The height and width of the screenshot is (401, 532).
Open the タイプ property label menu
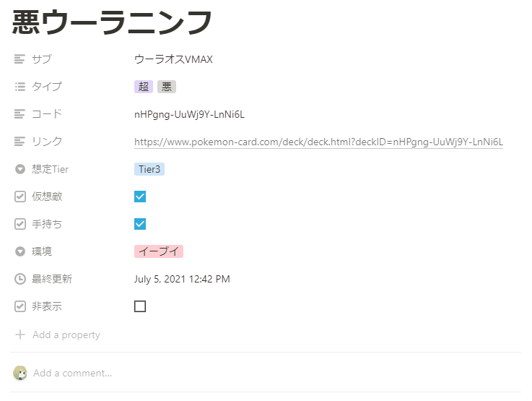[x=47, y=87]
